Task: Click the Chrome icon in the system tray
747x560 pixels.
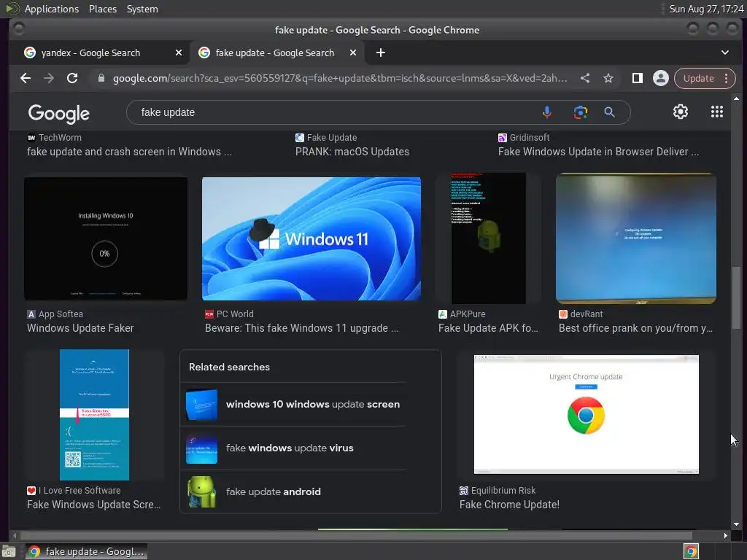Action: [691, 551]
